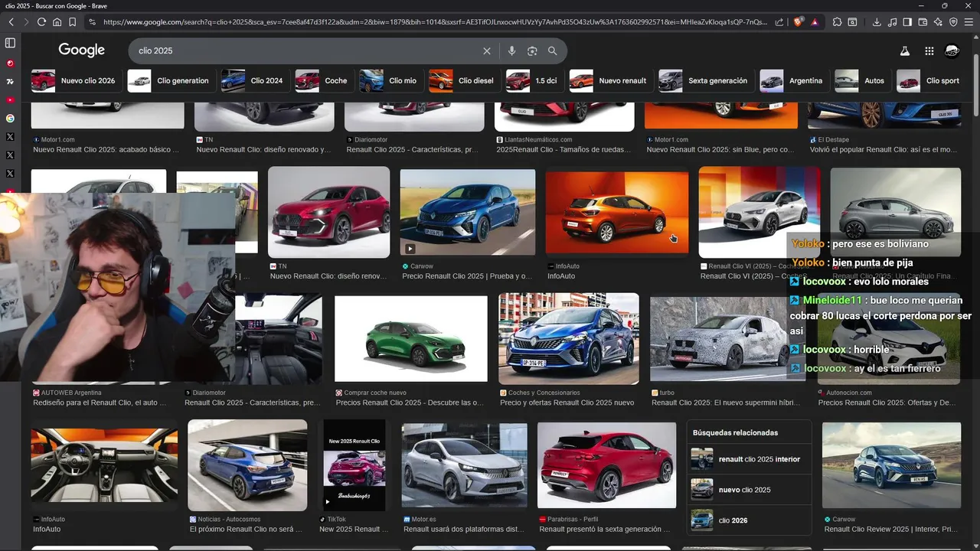Open 'Precio Renault Clio 2025 | Prueba' Carwow link
Image resolution: width=980 pixels, height=551 pixels.
(467, 276)
